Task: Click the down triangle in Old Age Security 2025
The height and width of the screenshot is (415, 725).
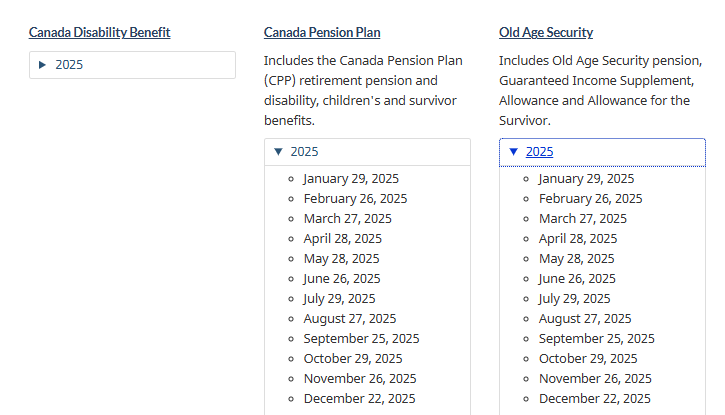Action: tap(513, 152)
